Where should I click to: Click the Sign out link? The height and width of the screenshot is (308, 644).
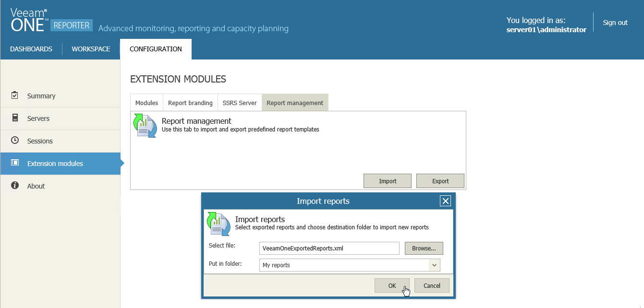(615, 23)
